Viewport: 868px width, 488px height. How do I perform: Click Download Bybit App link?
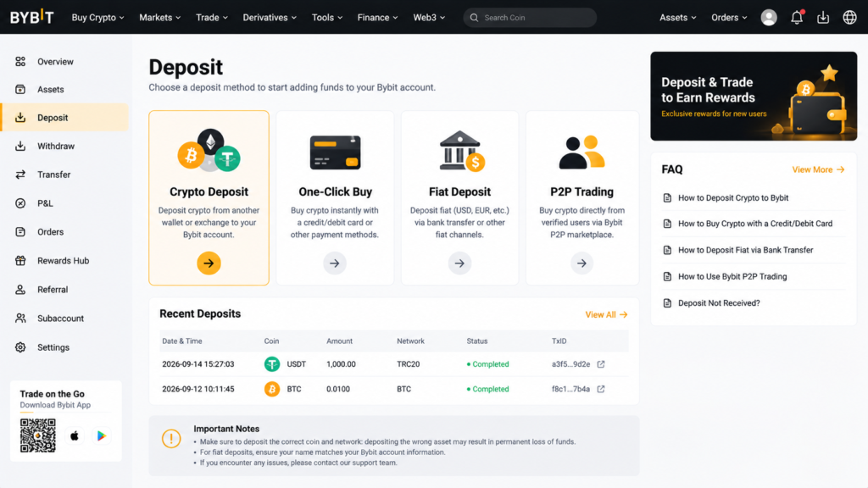tap(55, 405)
